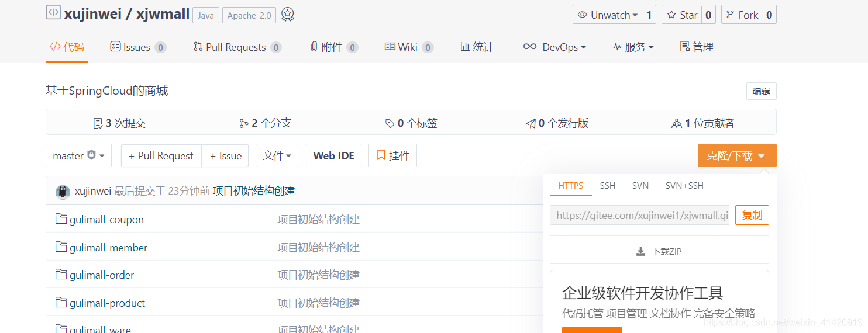Open the 统计 tab

click(477, 47)
